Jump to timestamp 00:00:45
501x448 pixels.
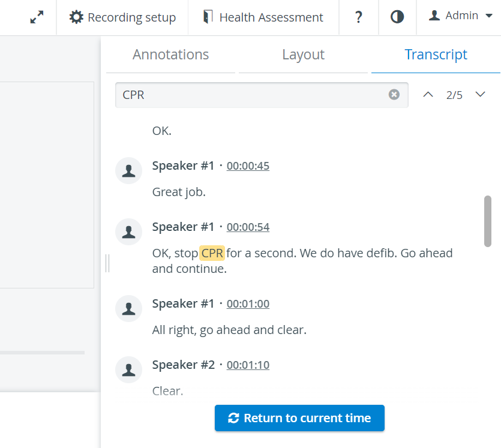point(248,166)
